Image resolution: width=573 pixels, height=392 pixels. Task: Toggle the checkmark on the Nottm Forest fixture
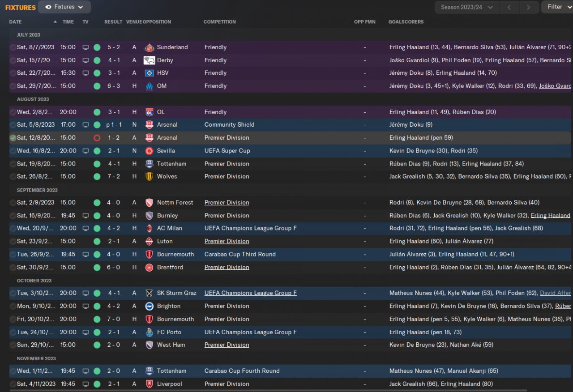pyautogui.click(x=13, y=202)
